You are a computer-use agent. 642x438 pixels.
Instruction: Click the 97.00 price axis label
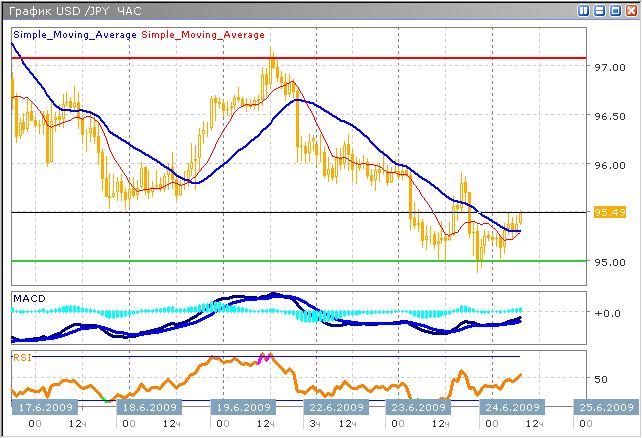click(609, 67)
